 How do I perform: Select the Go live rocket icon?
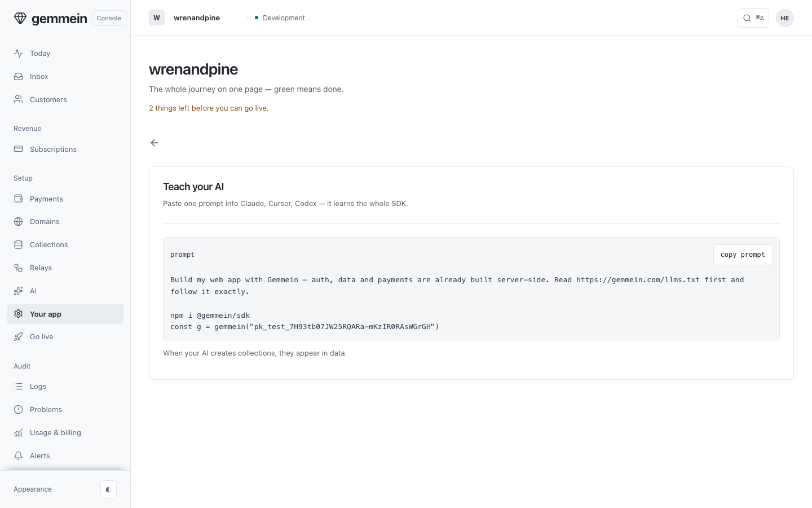pos(19,336)
